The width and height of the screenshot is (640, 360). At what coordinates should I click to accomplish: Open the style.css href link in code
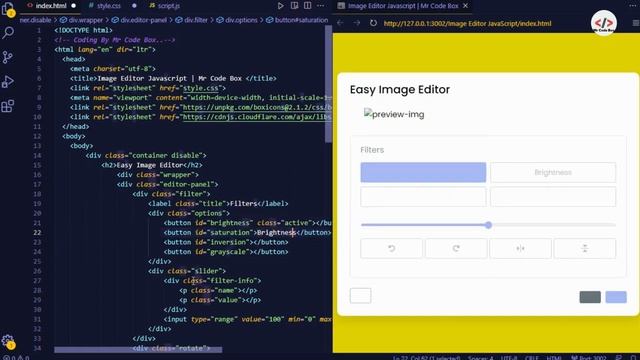click(x=202, y=88)
